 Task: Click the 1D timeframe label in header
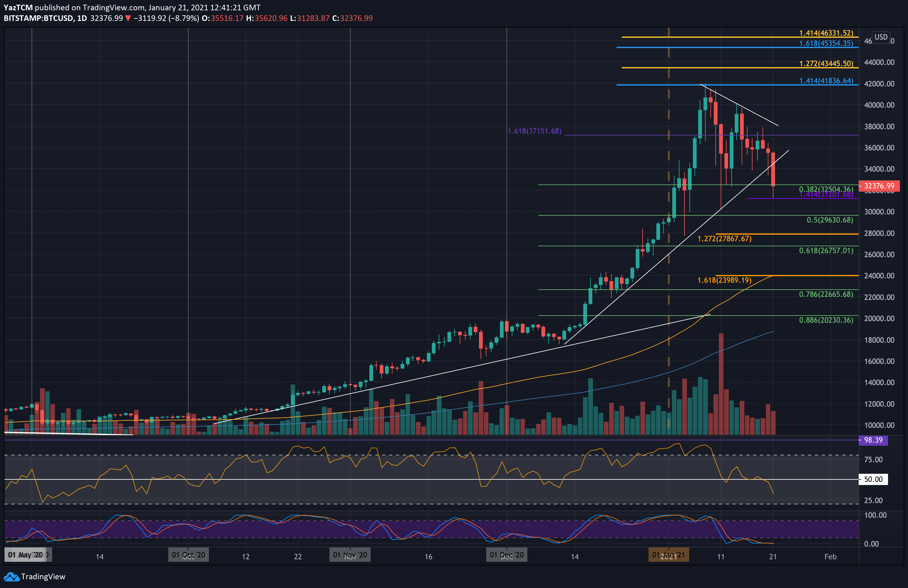81,18
